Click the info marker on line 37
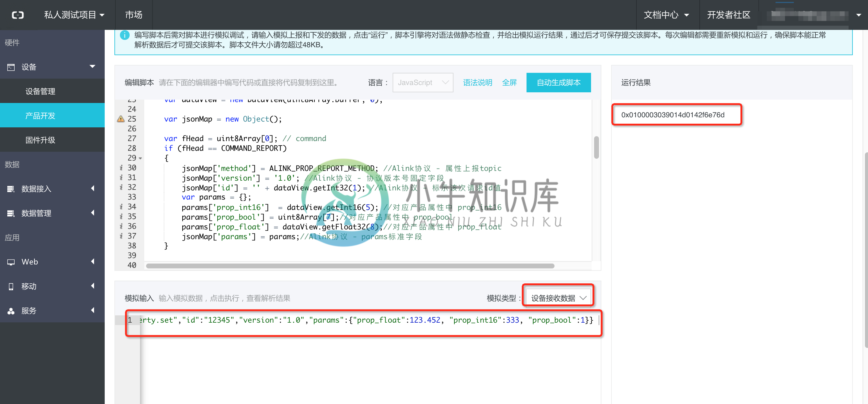 click(121, 236)
